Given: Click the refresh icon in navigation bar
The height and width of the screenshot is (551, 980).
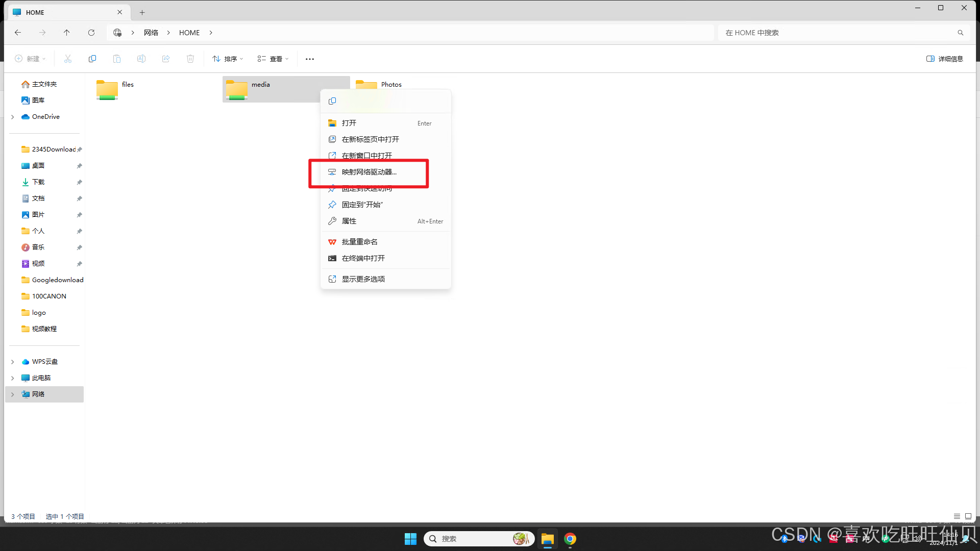Looking at the screenshot, I should point(91,33).
